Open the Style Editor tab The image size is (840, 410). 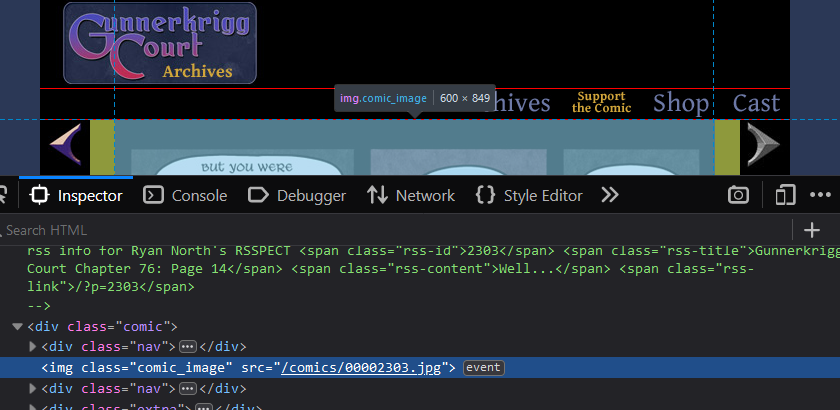529,195
